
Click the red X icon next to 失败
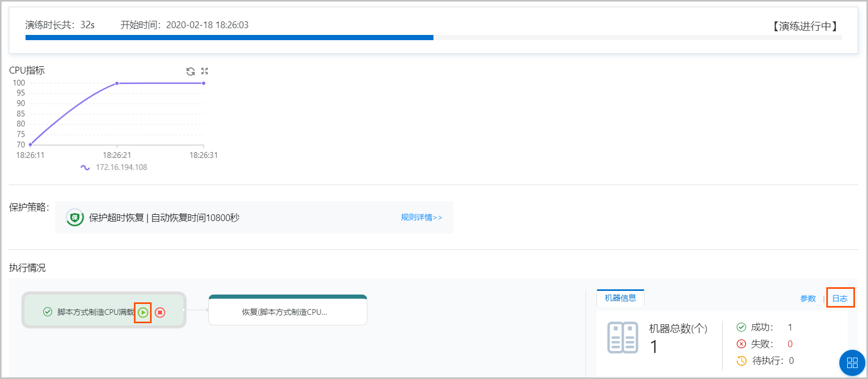click(741, 344)
